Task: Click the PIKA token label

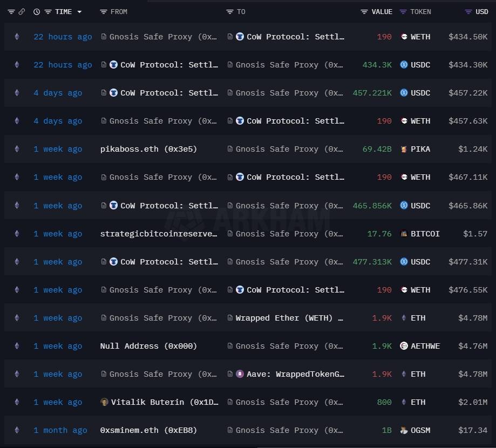Action: (x=420, y=149)
